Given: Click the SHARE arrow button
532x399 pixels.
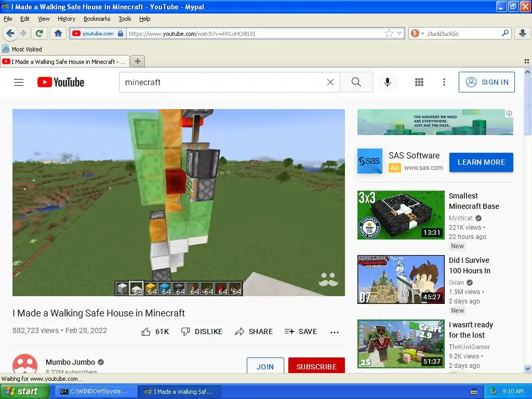Looking at the screenshot, I should (254, 331).
